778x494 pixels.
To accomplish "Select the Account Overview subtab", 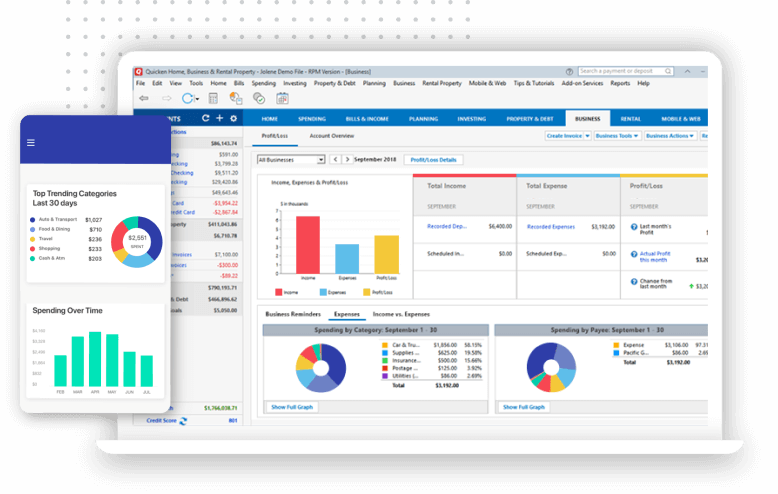I will 331,136.
